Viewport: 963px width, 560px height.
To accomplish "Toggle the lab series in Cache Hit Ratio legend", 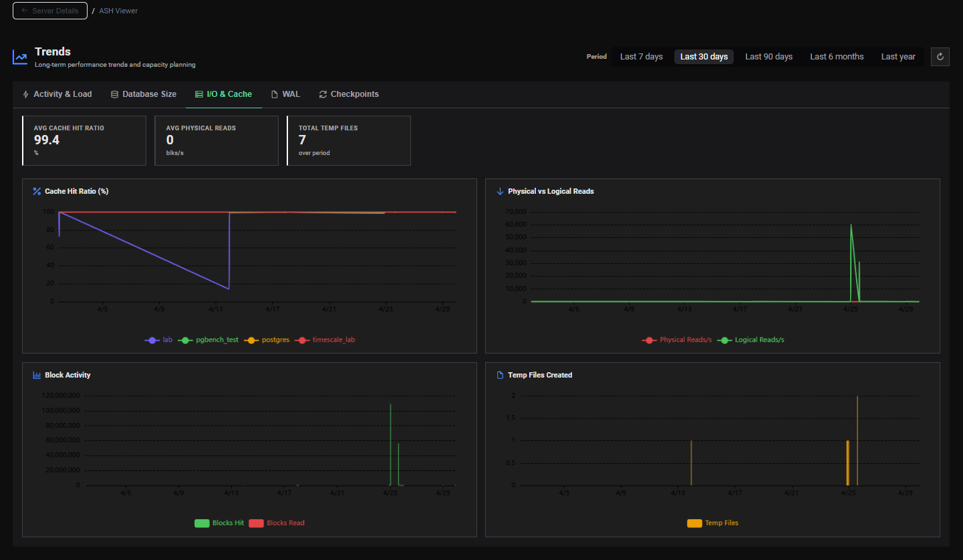I will coord(158,339).
